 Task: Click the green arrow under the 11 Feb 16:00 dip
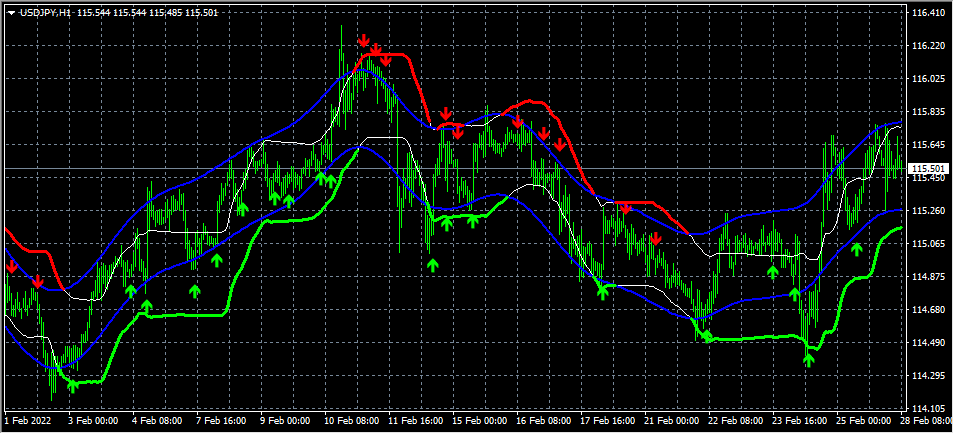pyautogui.click(x=433, y=265)
